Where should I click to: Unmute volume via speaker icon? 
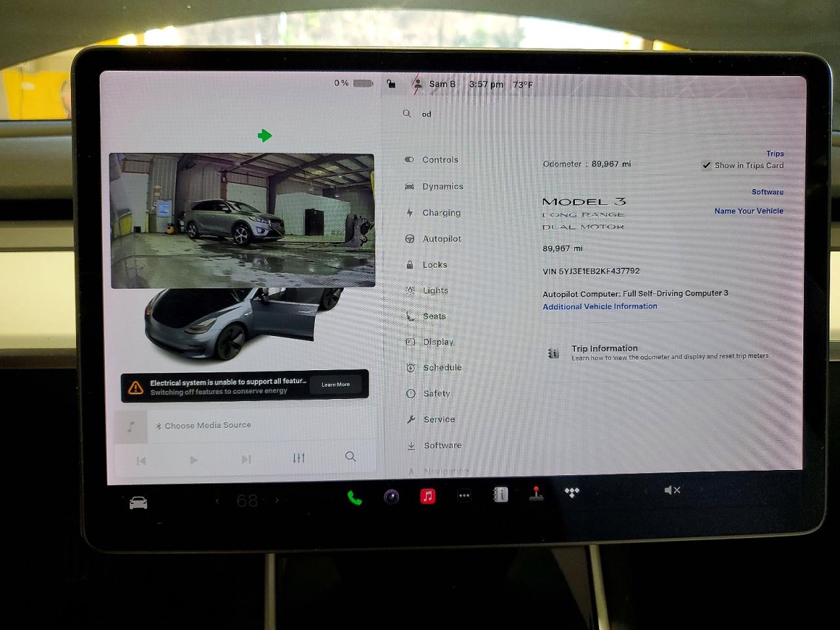[672, 490]
